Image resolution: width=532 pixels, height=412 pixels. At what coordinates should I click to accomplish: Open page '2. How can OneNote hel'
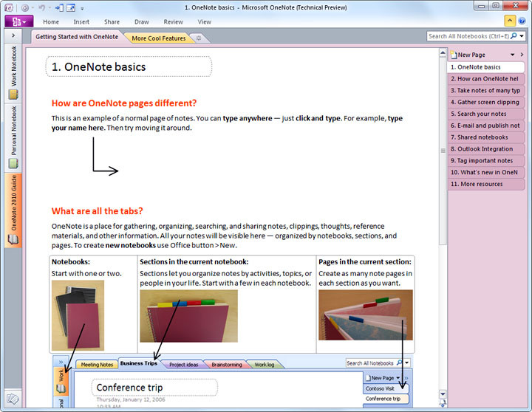point(486,79)
